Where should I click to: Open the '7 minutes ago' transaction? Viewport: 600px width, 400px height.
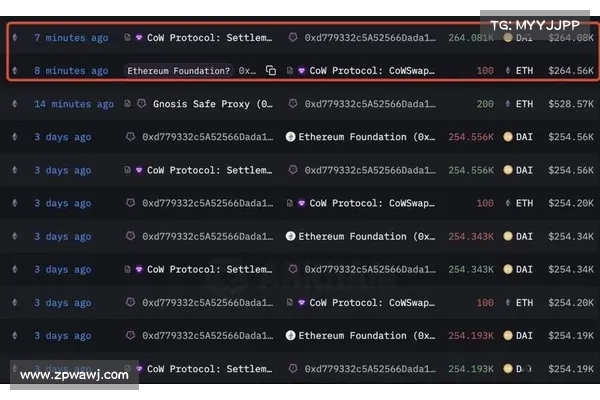pyautogui.click(x=71, y=38)
